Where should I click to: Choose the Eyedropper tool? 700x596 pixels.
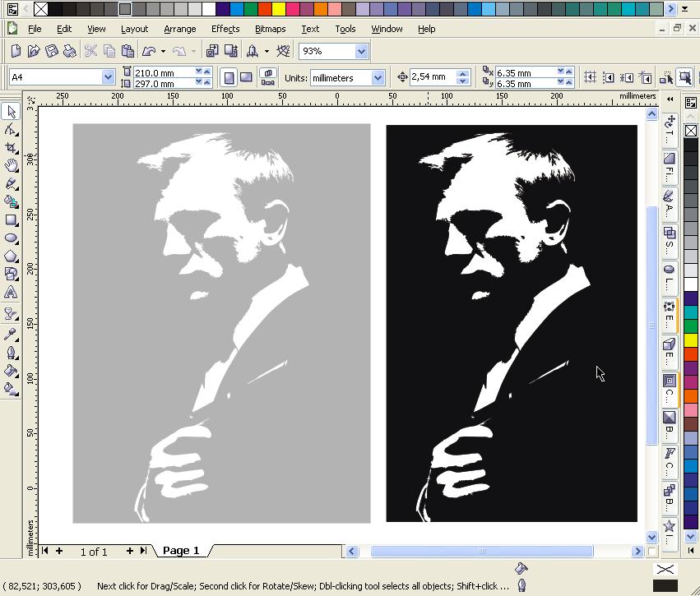click(11, 334)
